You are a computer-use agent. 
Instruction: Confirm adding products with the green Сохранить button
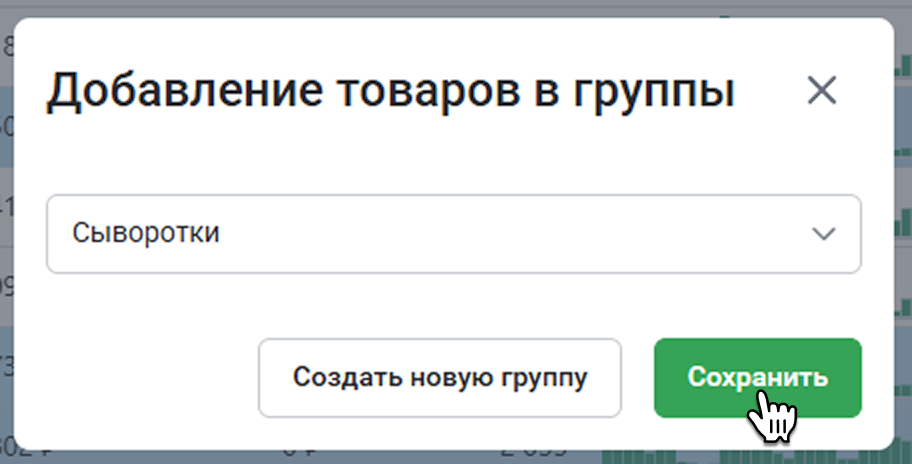[x=757, y=378]
